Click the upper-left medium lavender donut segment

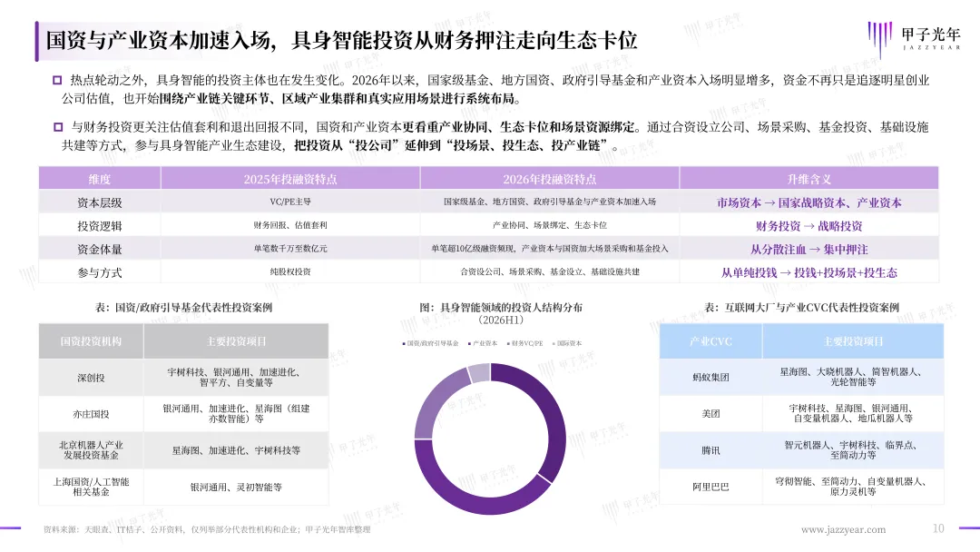435,401
